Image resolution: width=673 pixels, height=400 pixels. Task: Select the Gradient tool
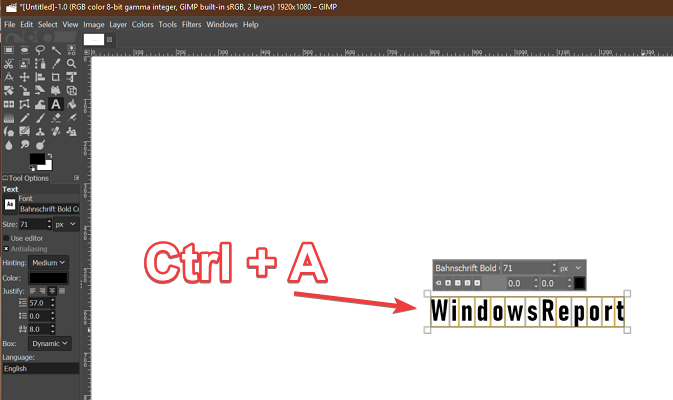(9, 118)
